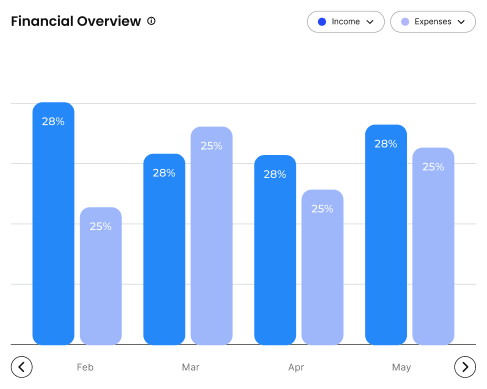Click the May month label
This screenshot has width=487, height=389.
(x=401, y=368)
